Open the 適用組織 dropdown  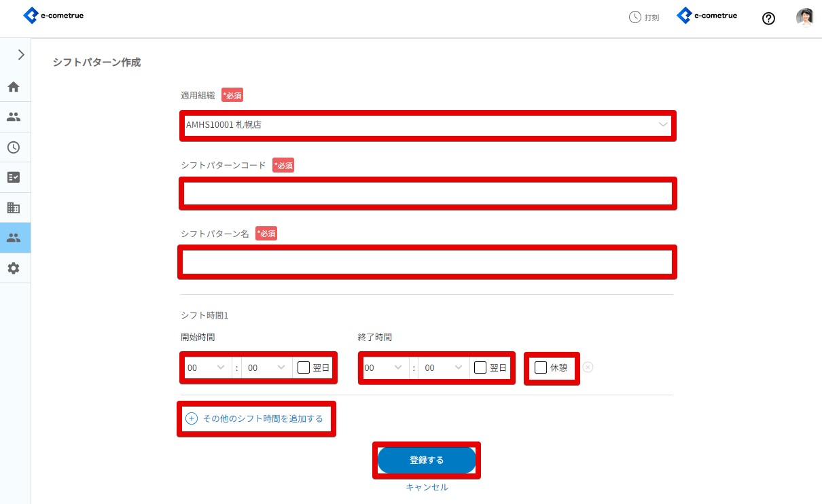click(x=427, y=125)
